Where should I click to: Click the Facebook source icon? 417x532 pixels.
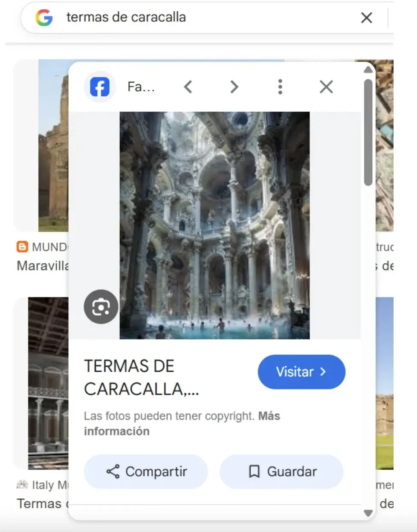(x=100, y=87)
